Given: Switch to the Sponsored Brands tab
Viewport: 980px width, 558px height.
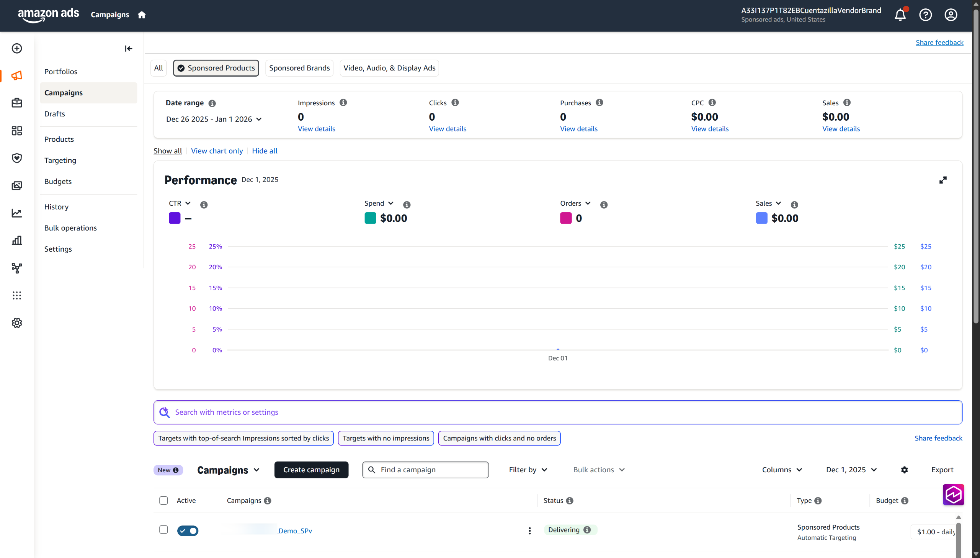Looking at the screenshot, I should [x=299, y=68].
